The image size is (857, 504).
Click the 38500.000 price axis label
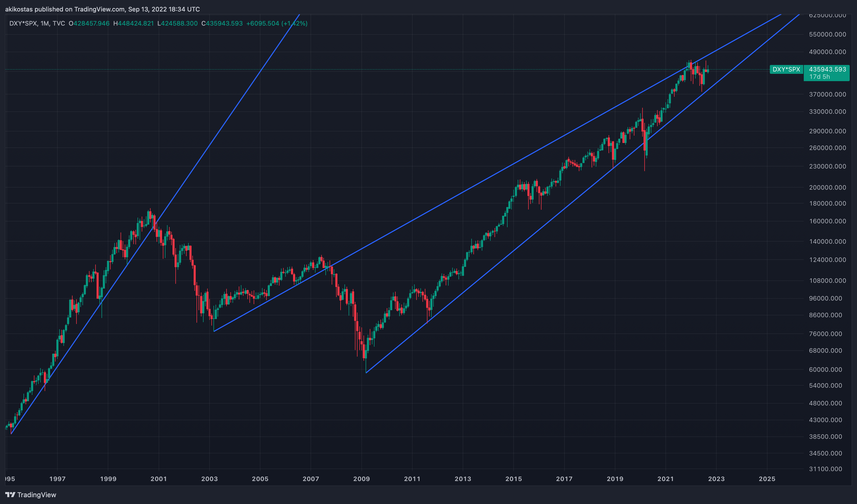pos(825,436)
